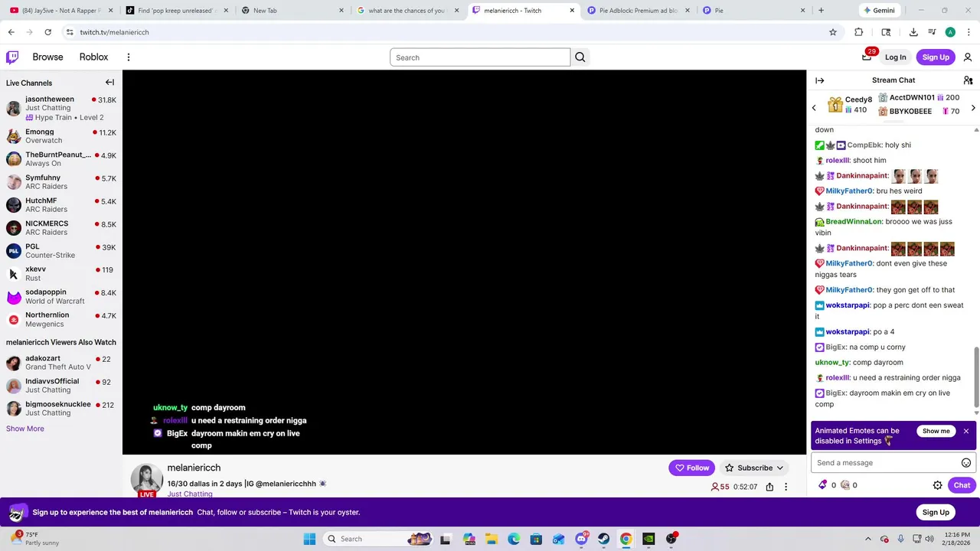
Task: Go back in browser history
Action: click(x=11, y=32)
